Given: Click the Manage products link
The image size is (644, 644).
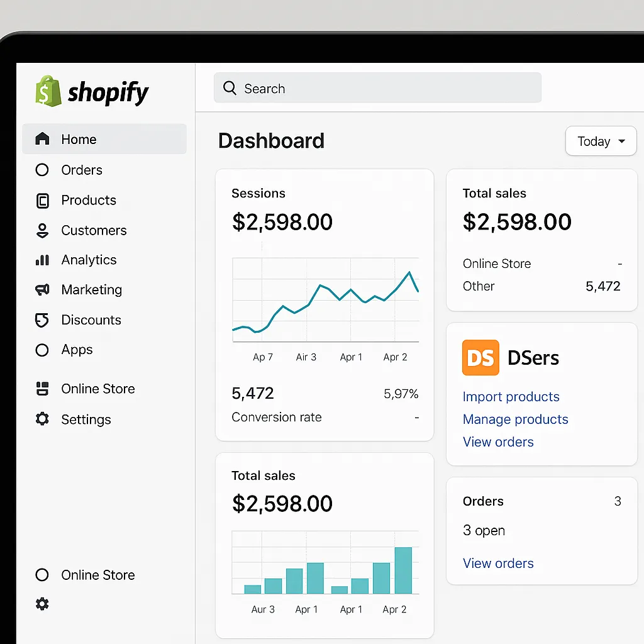Looking at the screenshot, I should pos(516,419).
